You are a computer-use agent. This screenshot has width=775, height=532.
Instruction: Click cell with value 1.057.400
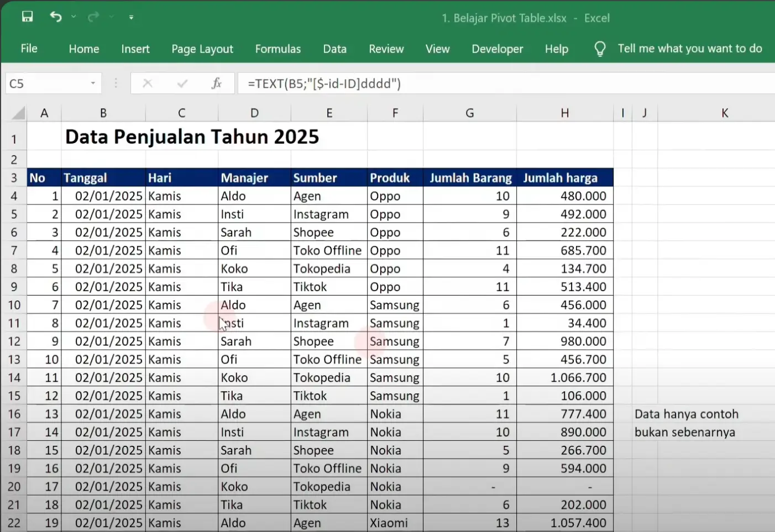(x=565, y=523)
